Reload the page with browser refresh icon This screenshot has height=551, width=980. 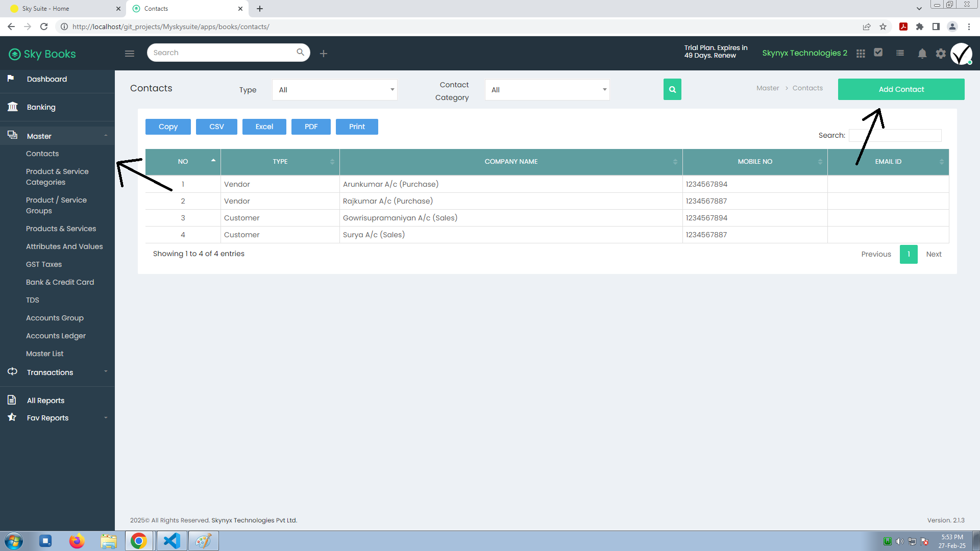coord(44,27)
